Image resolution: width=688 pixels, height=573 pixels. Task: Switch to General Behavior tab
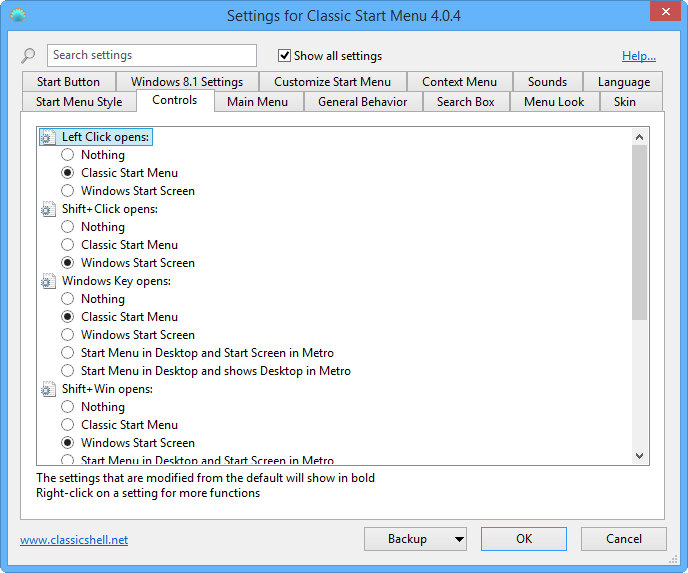point(362,102)
